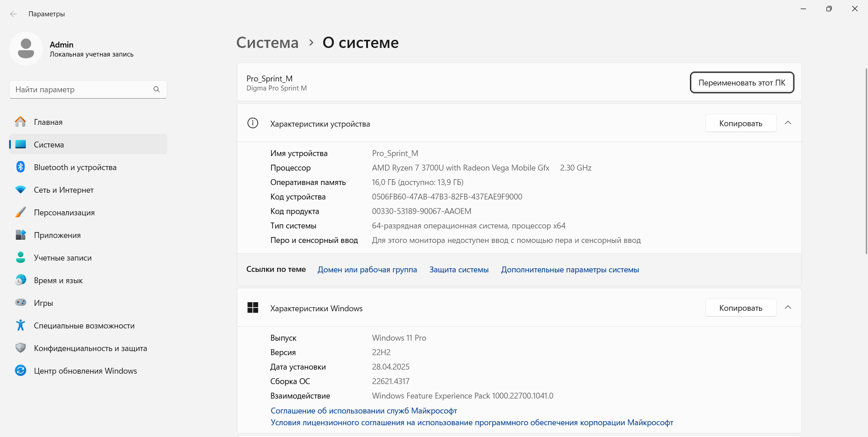This screenshot has height=437, width=868.
Task: Click the info icon beside Характеристики устройства
Action: [253, 123]
